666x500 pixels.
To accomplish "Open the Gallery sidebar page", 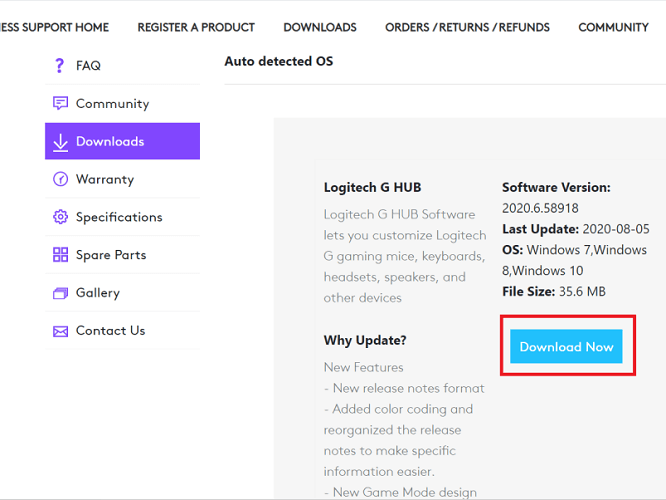I will tap(122, 292).
